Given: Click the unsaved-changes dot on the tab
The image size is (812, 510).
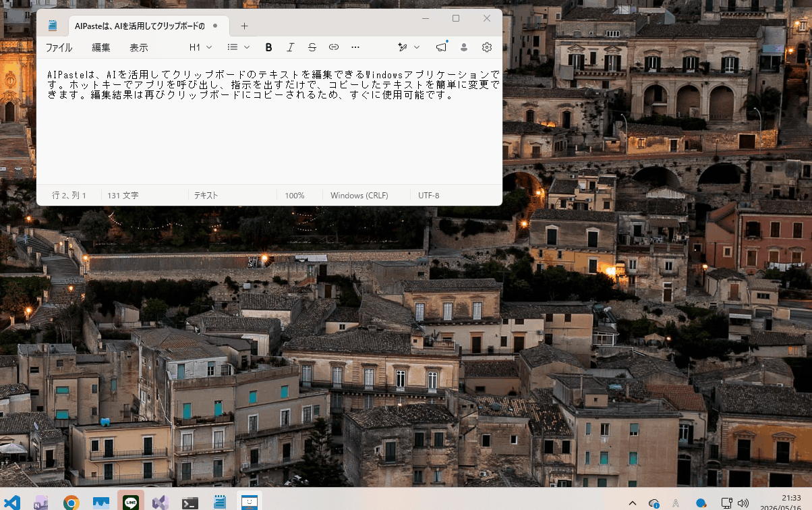Looking at the screenshot, I should click(x=215, y=26).
